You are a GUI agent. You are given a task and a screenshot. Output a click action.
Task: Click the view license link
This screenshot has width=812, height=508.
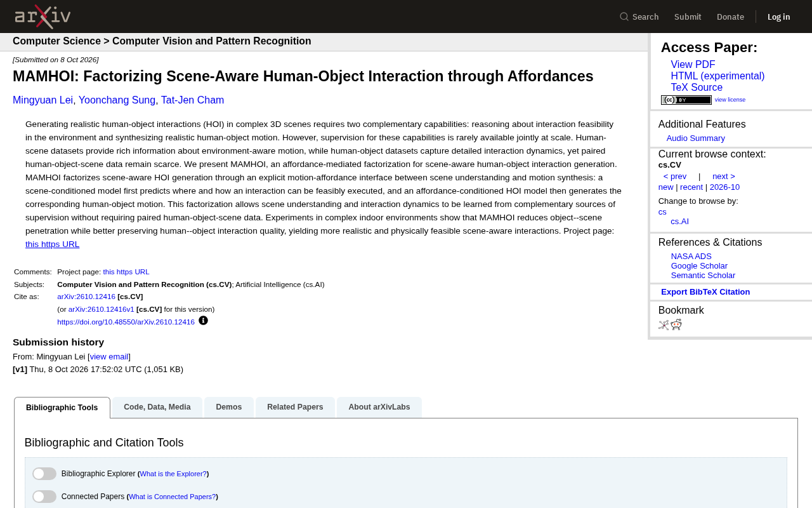730,100
